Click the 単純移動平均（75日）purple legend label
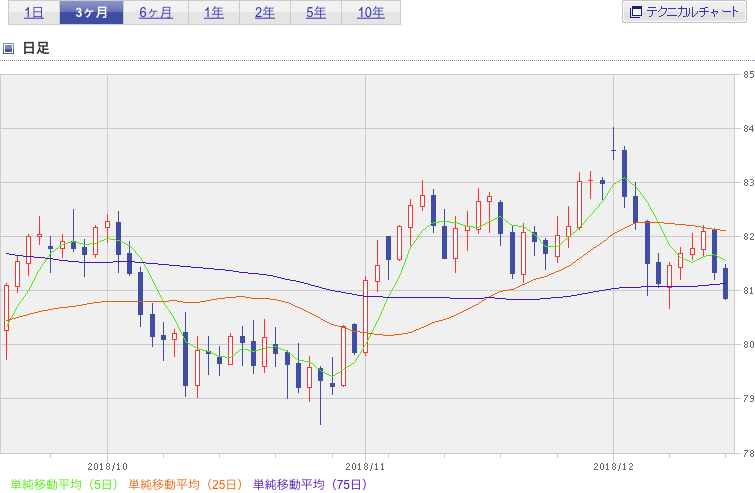This screenshot has height=493, width=755. [x=310, y=484]
